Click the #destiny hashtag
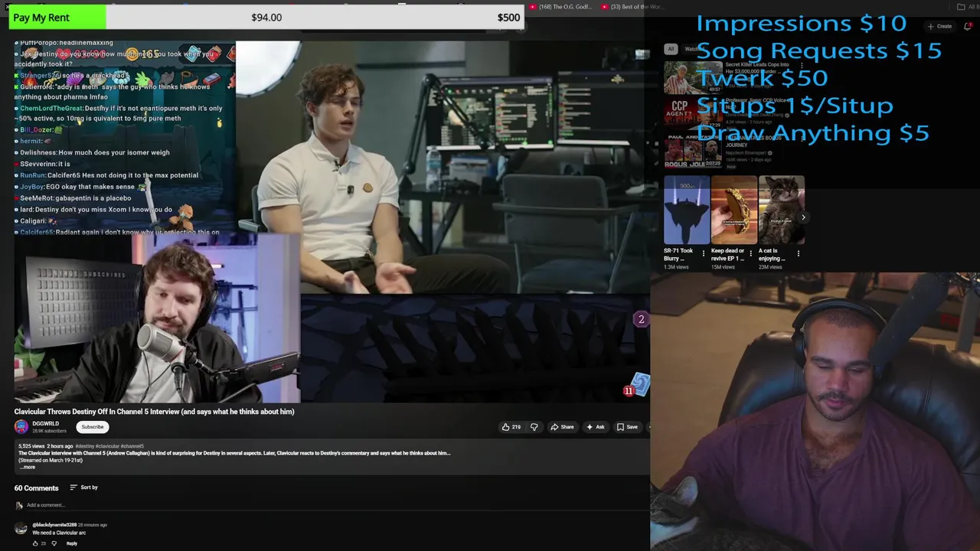This screenshot has width=980, height=551. pos(85,446)
